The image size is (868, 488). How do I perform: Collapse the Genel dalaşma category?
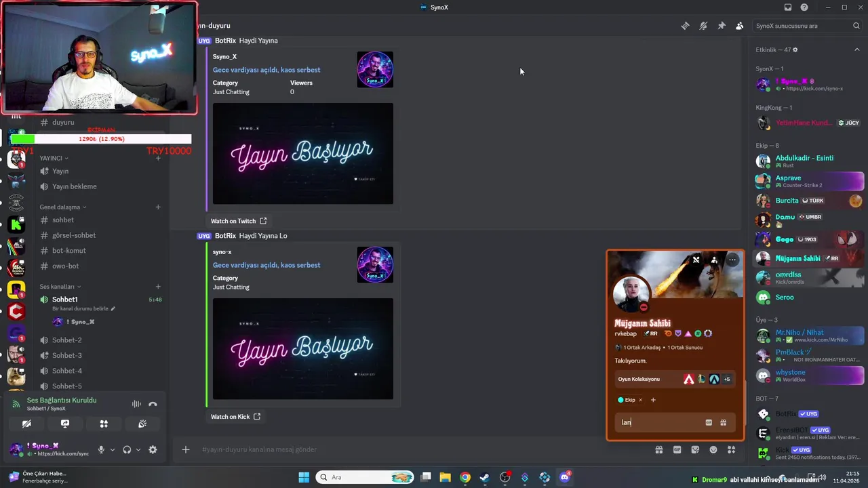tap(63, 207)
